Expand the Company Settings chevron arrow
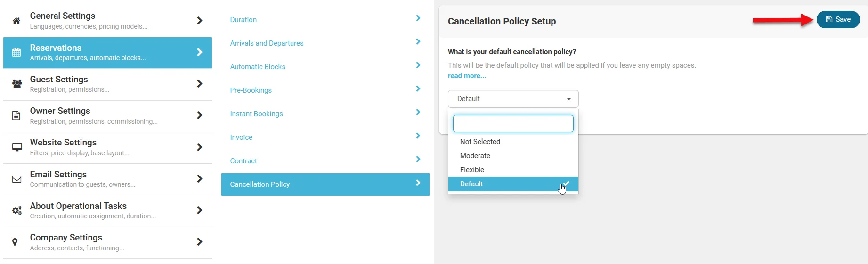The height and width of the screenshot is (264, 868). point(199,242)
